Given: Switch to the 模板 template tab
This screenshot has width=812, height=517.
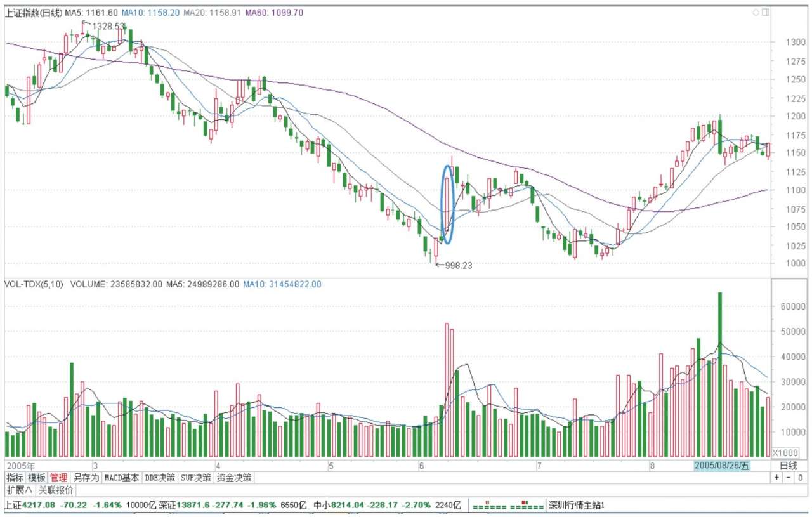Looking at the screenshot, I should pyautogui.click(x=37, y=478).
